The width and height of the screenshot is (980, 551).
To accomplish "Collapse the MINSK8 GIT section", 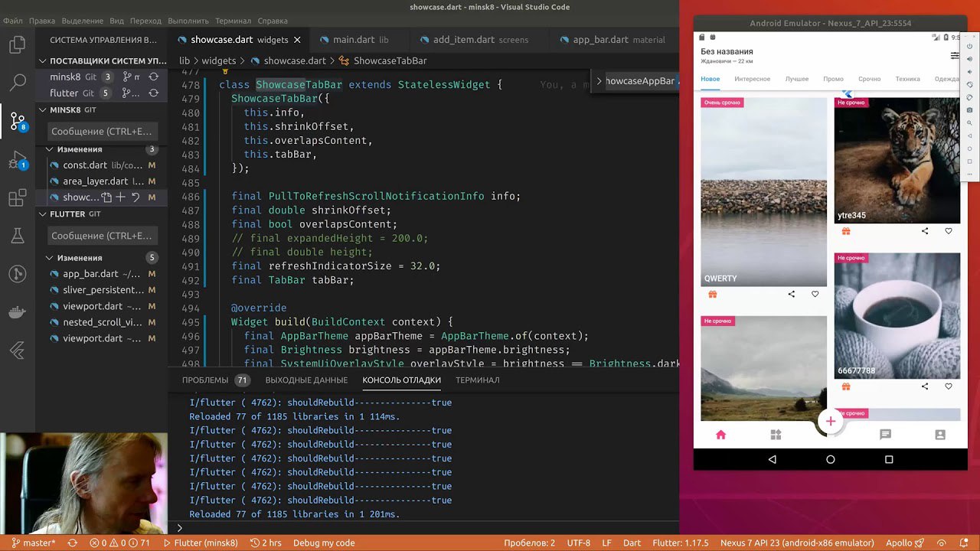I will [44, 109].
